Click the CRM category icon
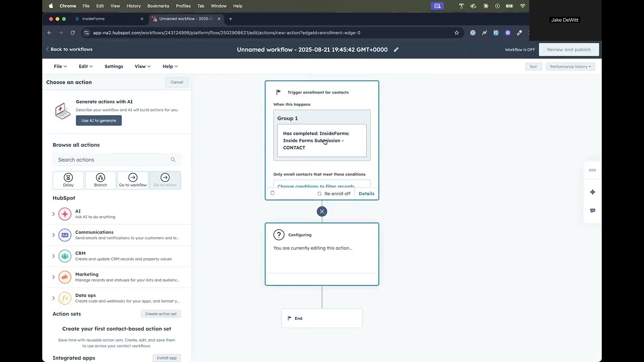The width and height of the screenshot is (644, 362). tap(65, 256)
